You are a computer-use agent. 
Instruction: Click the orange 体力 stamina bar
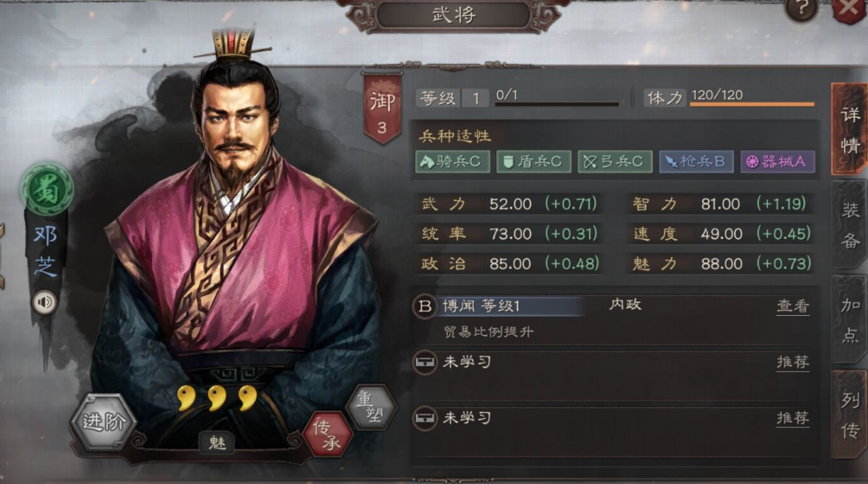(752, 104)
